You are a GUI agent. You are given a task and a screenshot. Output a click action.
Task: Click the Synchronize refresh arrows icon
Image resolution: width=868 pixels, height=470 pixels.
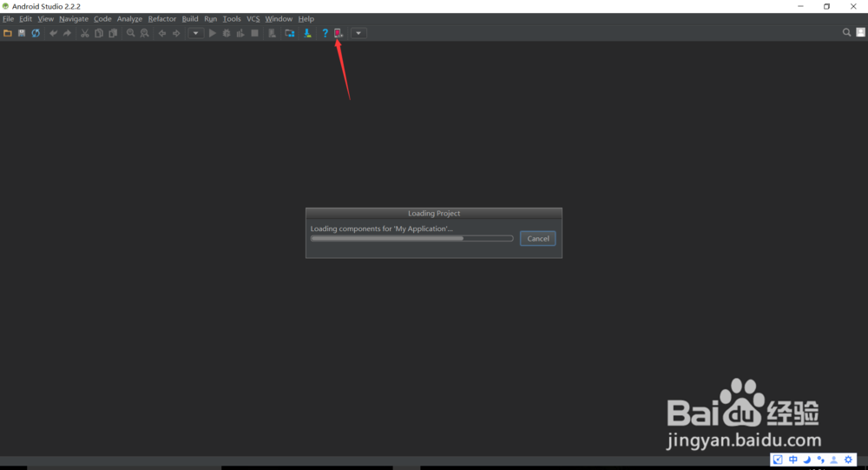pos(36,33)
